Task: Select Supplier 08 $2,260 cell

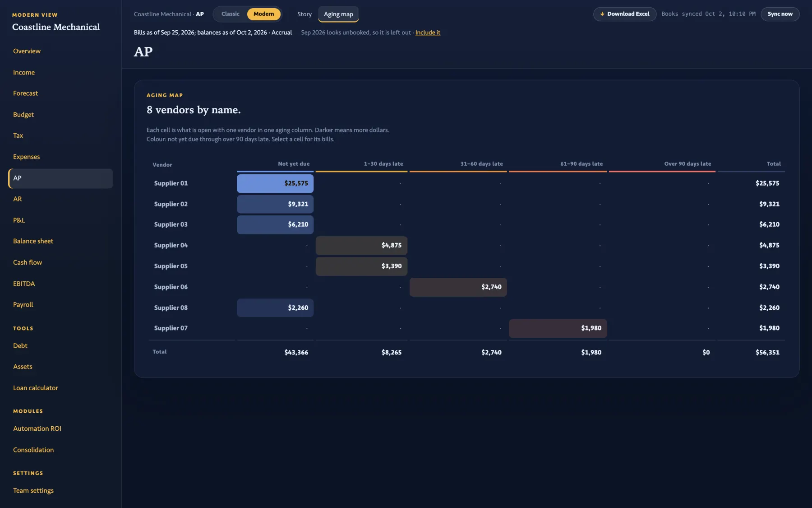Action: [275, 308]
